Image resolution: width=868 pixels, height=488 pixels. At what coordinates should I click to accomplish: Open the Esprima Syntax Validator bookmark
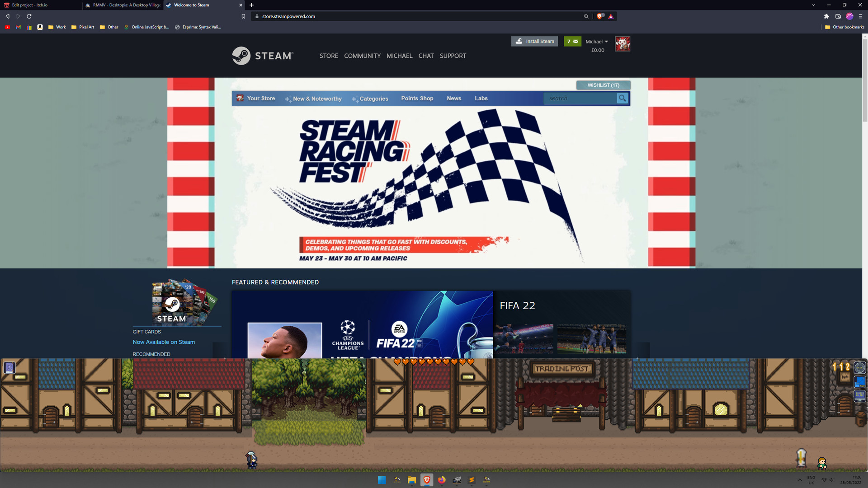point(198,27)
